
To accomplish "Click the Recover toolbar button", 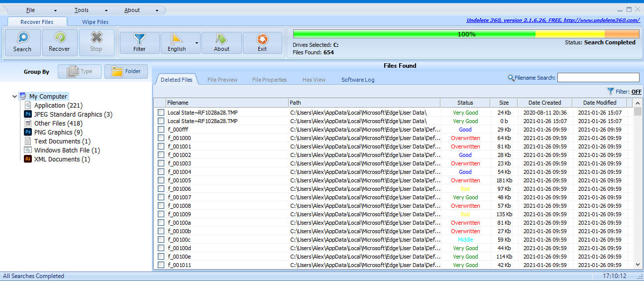I will click(x=59, y=42).
